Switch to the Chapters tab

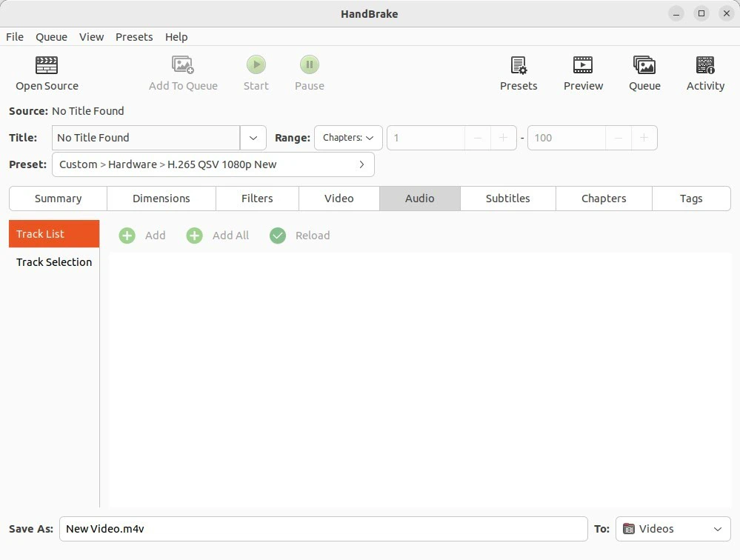pos(604,198)
